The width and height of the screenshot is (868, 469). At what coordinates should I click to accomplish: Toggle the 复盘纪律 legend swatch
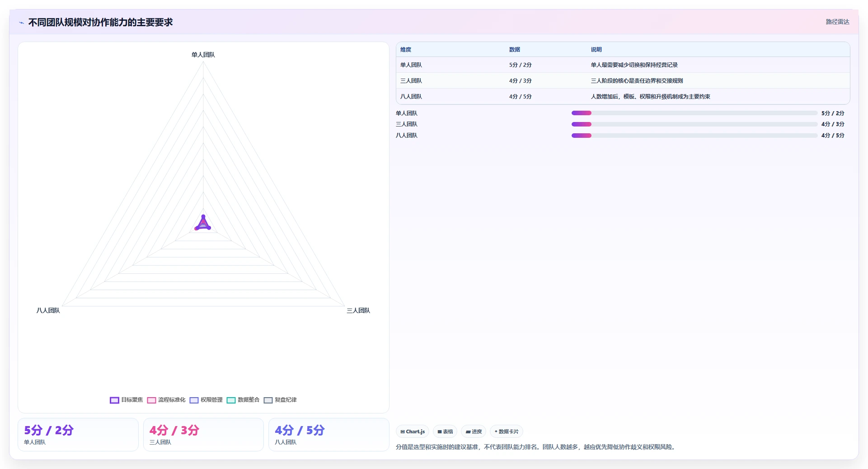[268, 400]
